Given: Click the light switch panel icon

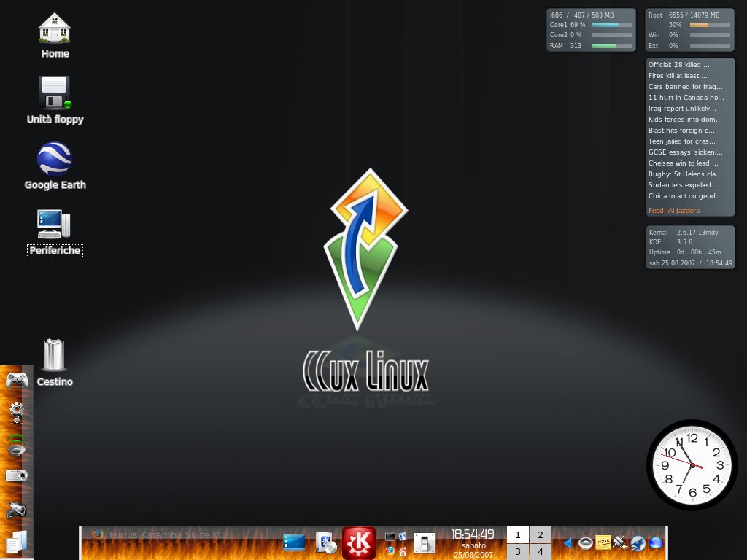Looking at the screenshot, I should (x=425, y=543).
